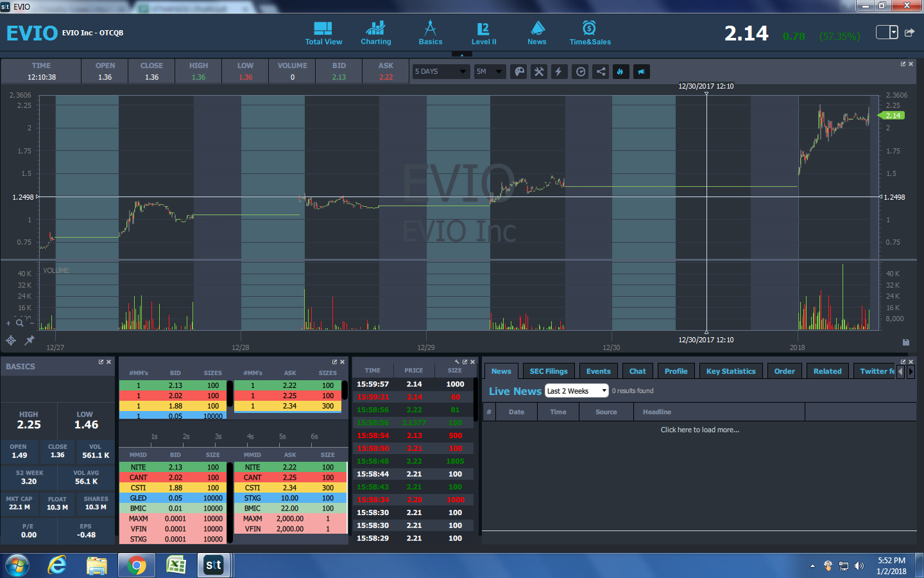
Task: Zoom in the chart with plus icon
Action: tap(8, 323)
